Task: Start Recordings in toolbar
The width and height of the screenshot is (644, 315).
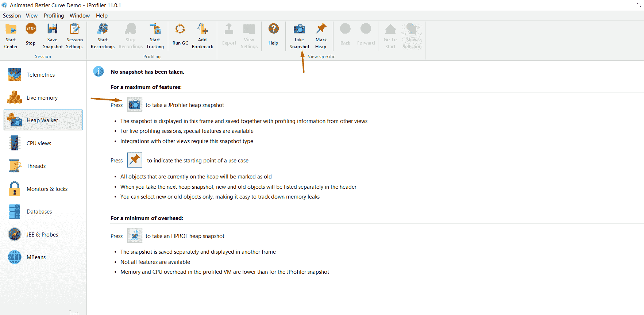Action: click(103, 36)
